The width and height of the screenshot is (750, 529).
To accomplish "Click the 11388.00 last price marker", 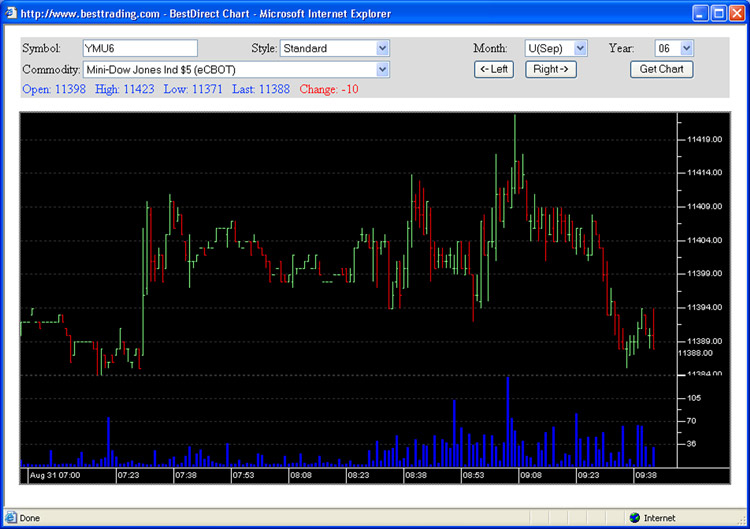I will click(x=694, y=353).
